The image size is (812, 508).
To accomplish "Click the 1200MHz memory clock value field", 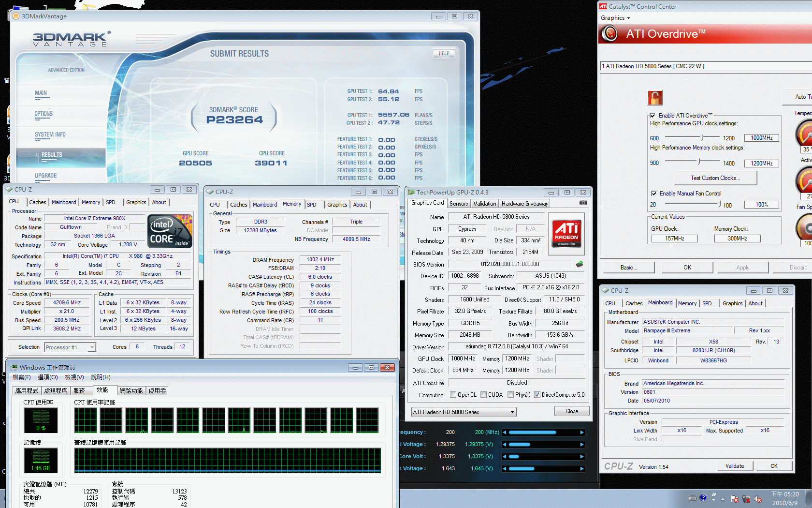I will pos(762,164).
